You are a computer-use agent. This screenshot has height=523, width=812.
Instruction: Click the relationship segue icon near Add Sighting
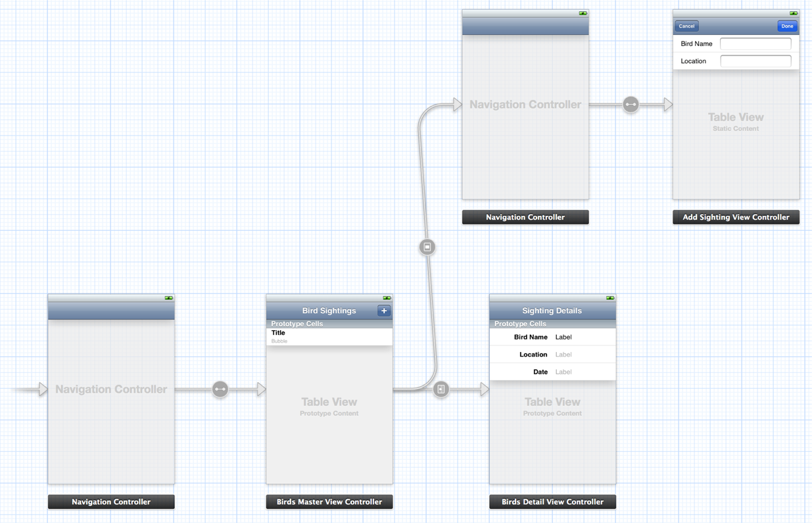(x=631, y=105)
